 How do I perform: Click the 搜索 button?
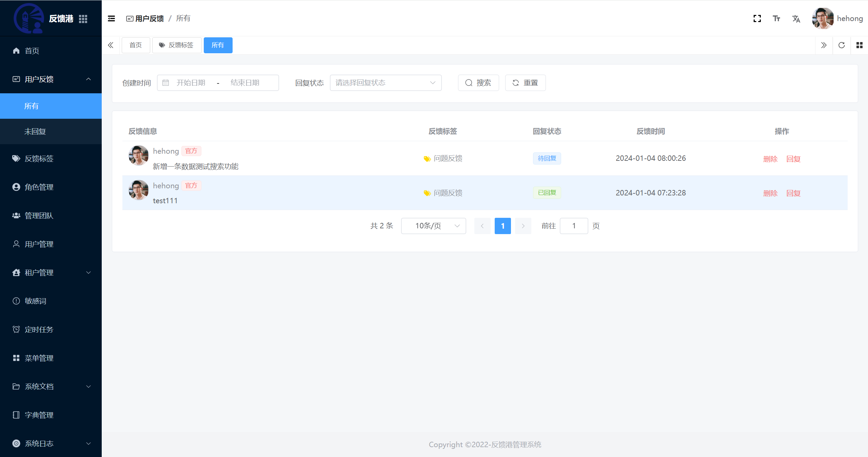478,83
